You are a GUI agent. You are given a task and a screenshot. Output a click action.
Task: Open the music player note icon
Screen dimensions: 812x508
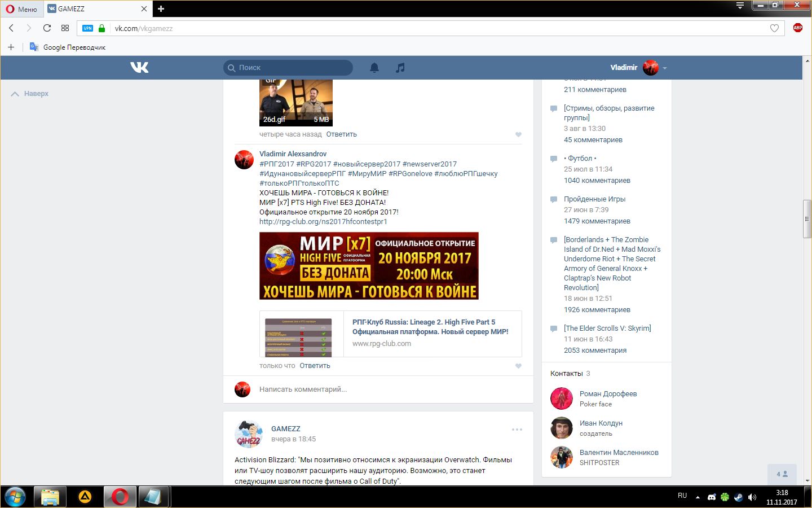point(400,68)
